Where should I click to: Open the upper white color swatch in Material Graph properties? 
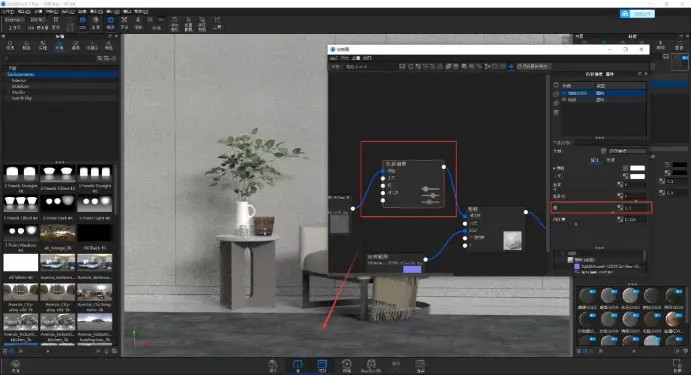[637, 168]
